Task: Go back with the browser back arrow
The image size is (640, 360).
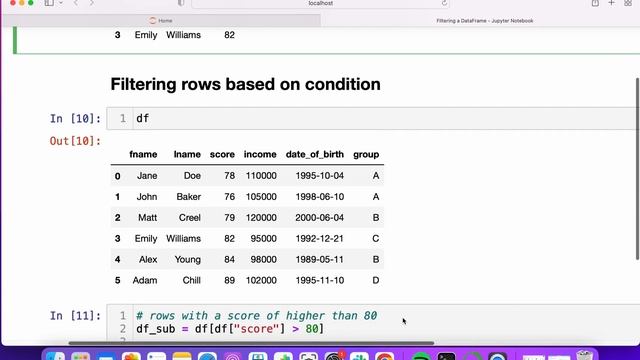Action: pos(76,3)
